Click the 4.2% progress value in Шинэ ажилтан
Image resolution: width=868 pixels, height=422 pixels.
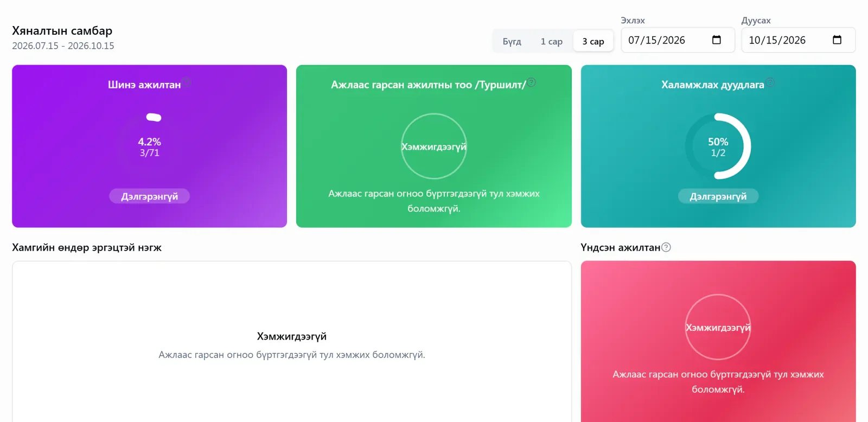(x=149, y=142)
